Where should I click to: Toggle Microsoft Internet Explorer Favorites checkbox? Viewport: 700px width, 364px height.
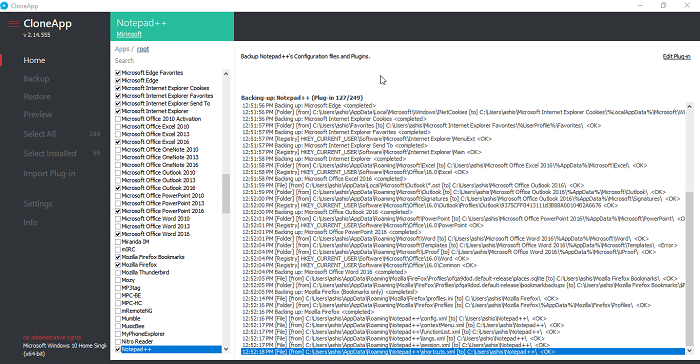pos(118,96)
